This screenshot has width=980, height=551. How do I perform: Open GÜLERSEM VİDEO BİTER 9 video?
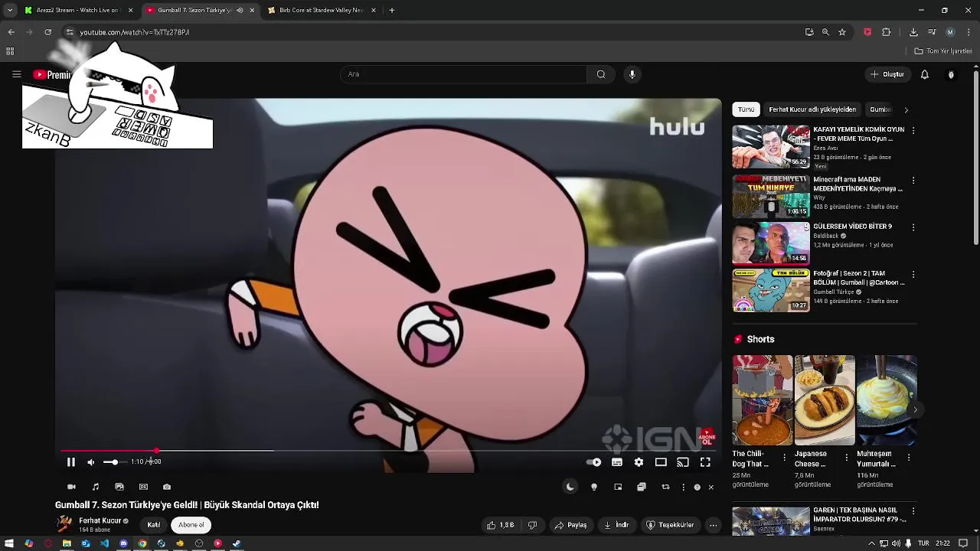point(771,243)
